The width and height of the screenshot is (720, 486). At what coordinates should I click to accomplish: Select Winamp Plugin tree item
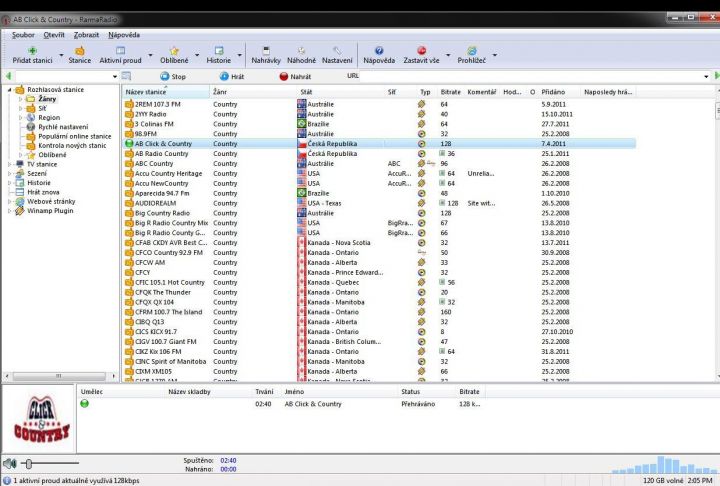pyautogui.click(x=50, y=211)
